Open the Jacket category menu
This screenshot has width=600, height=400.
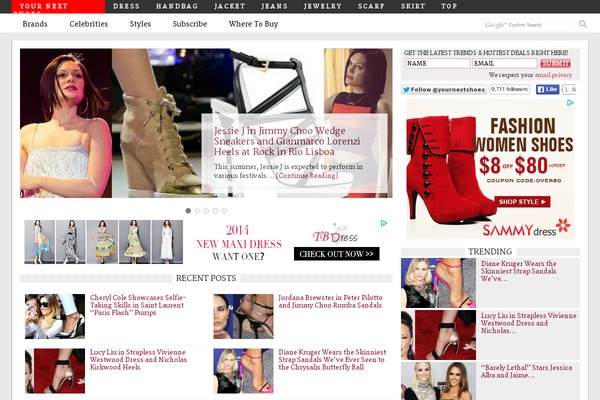[230, 6]
